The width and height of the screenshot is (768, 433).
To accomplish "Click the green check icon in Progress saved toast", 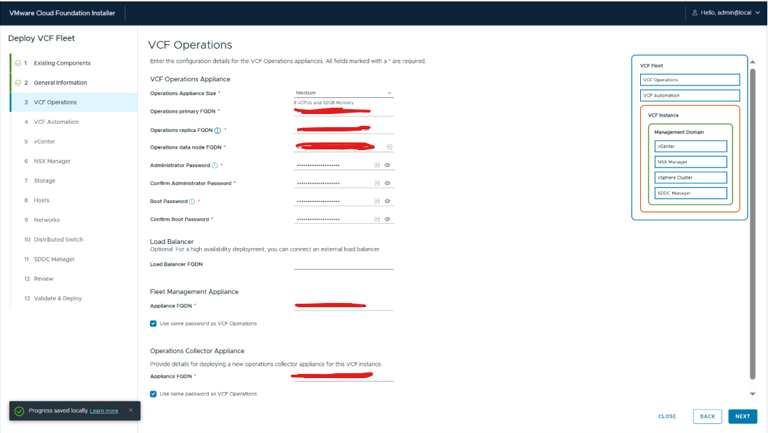I will pyautogui.click(x=19, y=411).
